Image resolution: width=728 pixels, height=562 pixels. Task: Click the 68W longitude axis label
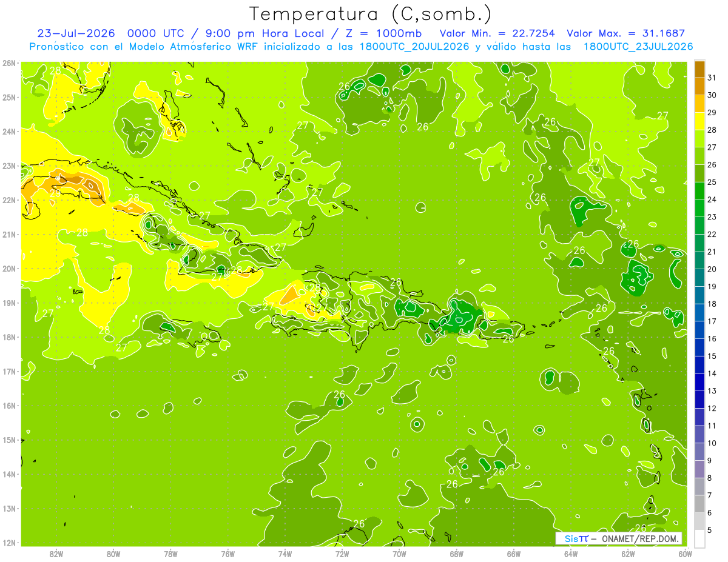(x=456, y=554)
